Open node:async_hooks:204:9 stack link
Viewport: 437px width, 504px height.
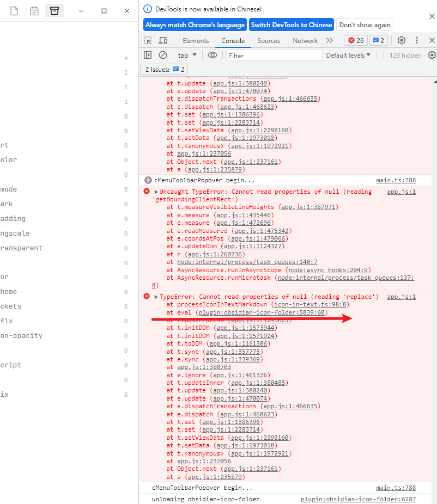point(328,270)
